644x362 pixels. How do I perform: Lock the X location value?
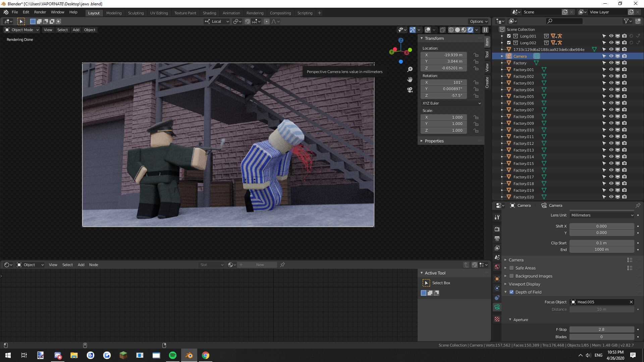pos(476,55)
